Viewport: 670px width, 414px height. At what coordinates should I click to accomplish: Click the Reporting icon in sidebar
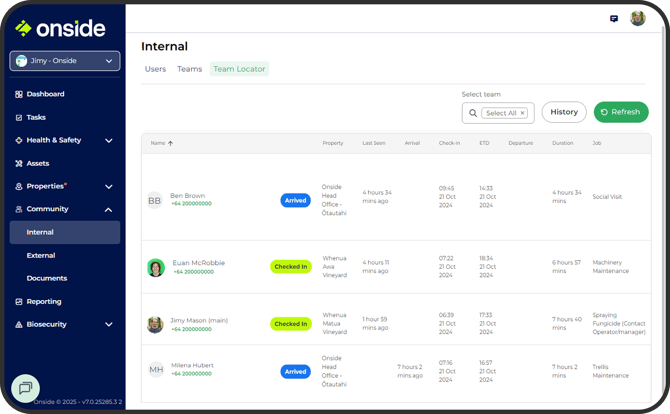click(x=19, y=301)
